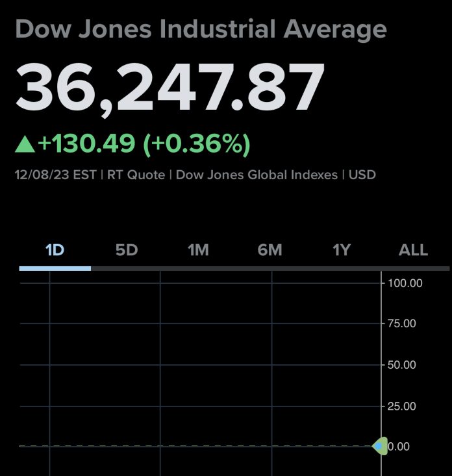Show the 1M chart range
This screenshot has height=476, width=452.
[198, 250]
